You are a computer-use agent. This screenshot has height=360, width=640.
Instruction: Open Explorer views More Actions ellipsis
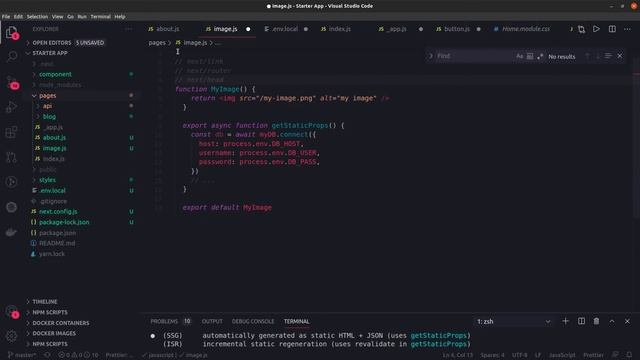pos(129,29)
